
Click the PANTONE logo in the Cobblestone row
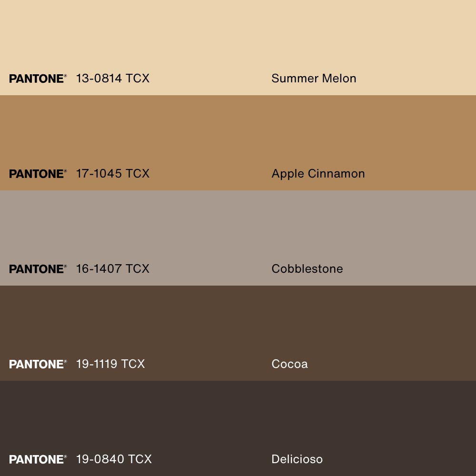38,269
